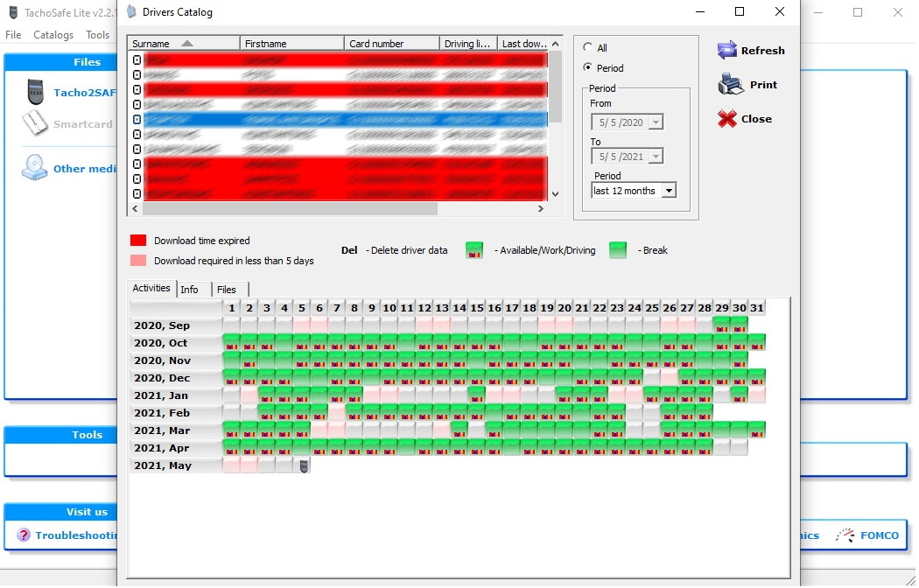This screenshot has height=588, width=919.
Task: Click the Refresh button
Action: (751, 50)
